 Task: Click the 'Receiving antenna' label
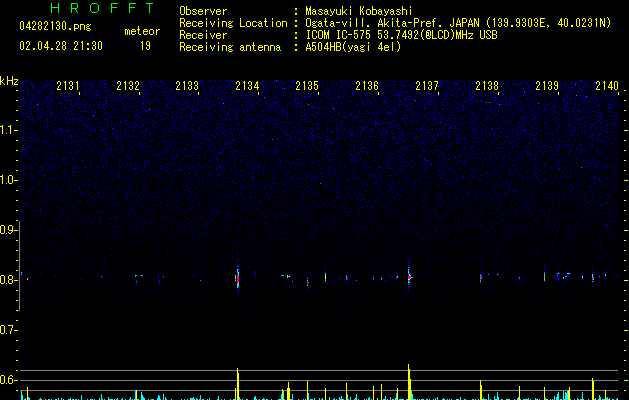230,47
